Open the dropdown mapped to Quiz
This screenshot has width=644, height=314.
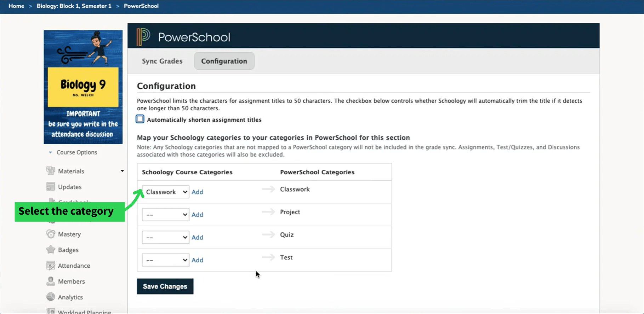click(165, 237)
